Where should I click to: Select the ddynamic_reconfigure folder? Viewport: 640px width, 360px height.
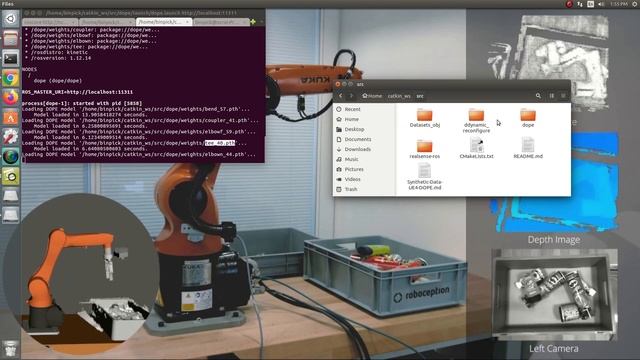[x=476, y=121]
